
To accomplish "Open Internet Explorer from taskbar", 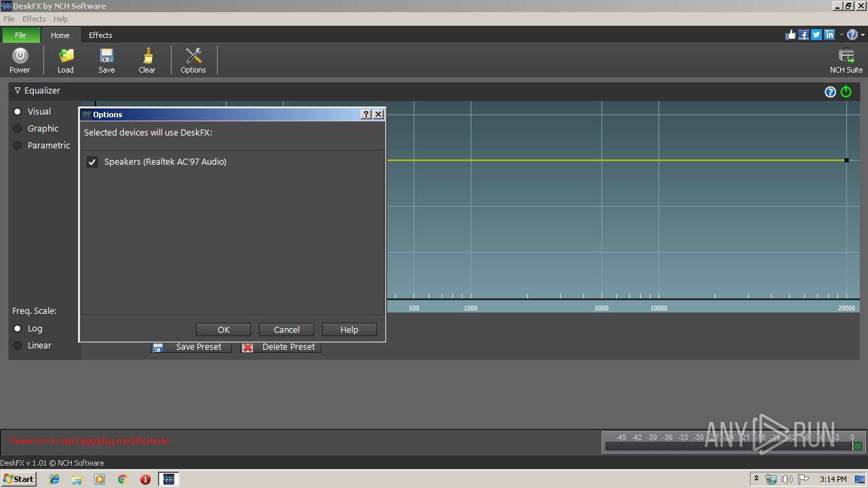I will coord(54,479).
